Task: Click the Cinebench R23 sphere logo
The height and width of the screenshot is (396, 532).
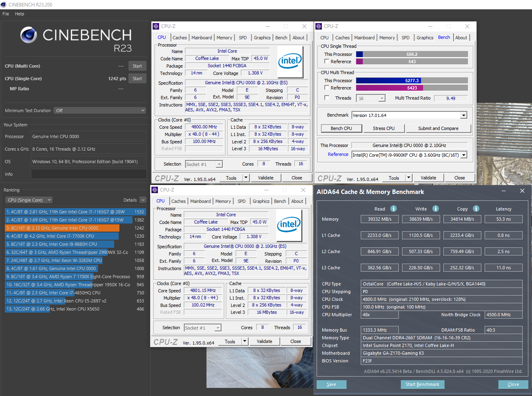Action: (x=29, y=35)
